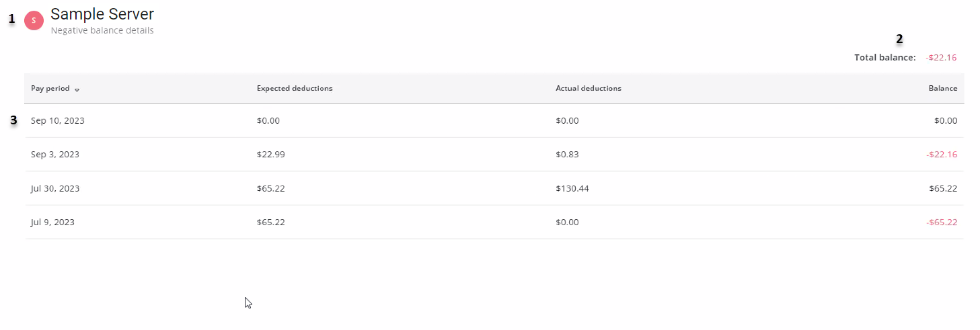
Task: Click the -$22.16 balance in Sep 3 row
Action: [941, 155]
